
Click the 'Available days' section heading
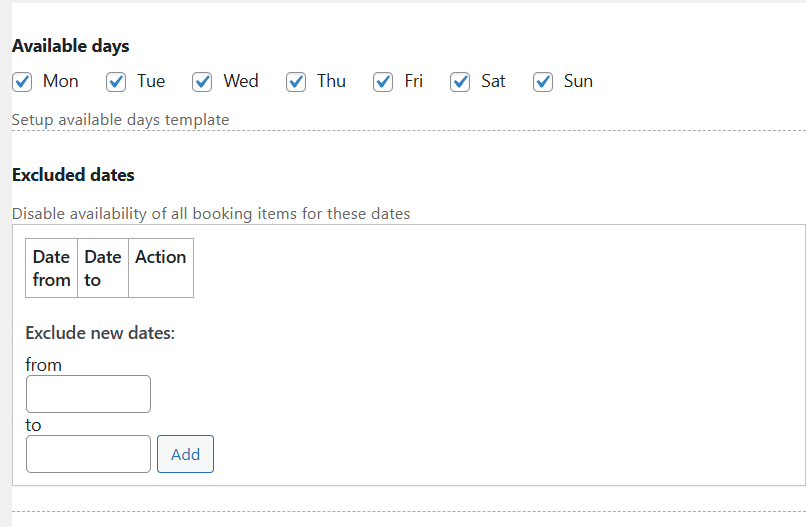point(70,46)
